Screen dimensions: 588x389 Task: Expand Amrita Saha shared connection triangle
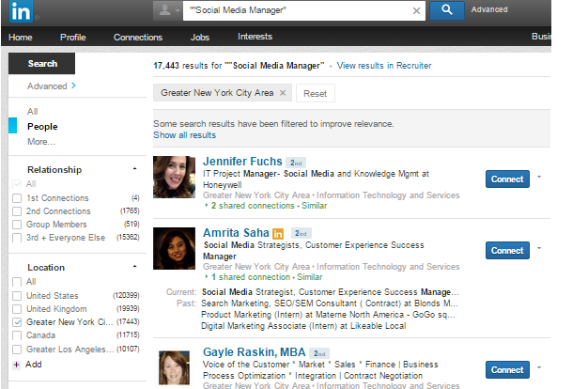point(207,276)
